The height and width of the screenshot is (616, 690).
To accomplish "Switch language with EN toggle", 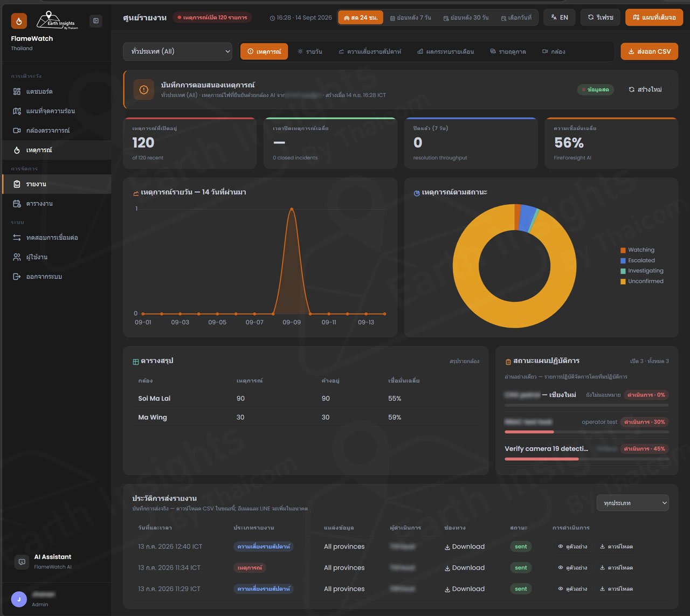I will coord(560,17).
